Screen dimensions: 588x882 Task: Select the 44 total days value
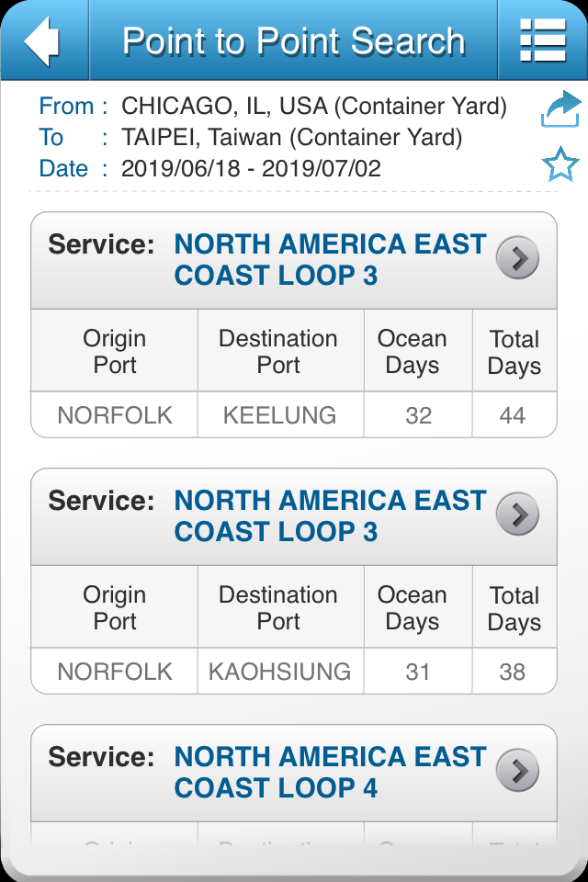[x=513, y=415]
